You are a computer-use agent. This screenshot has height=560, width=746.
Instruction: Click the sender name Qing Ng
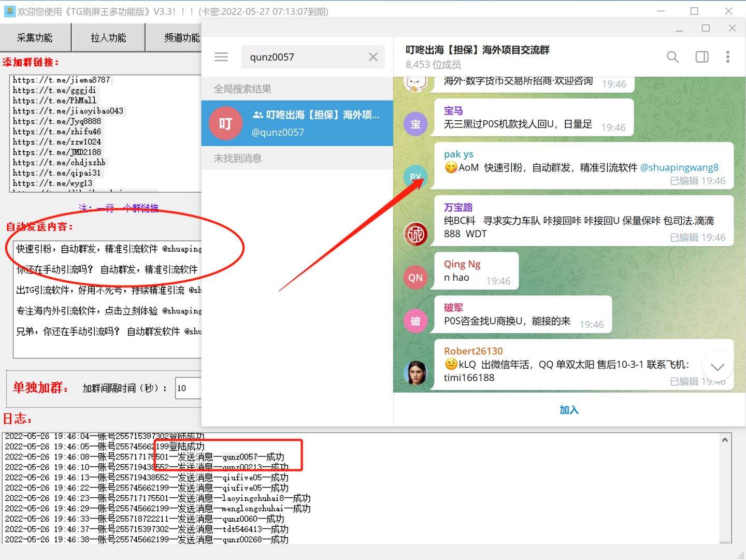coord(462,264)
